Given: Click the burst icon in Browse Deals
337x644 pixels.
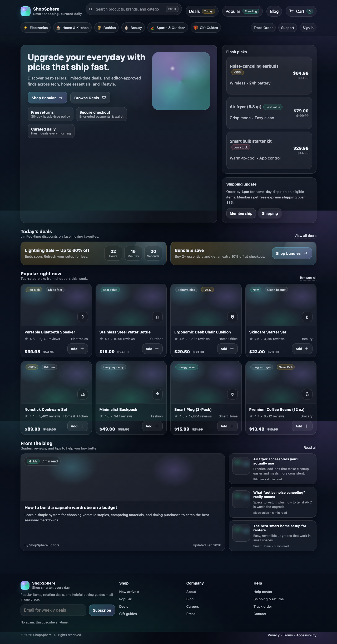Looking at the screenshot, I should [104, 98].
